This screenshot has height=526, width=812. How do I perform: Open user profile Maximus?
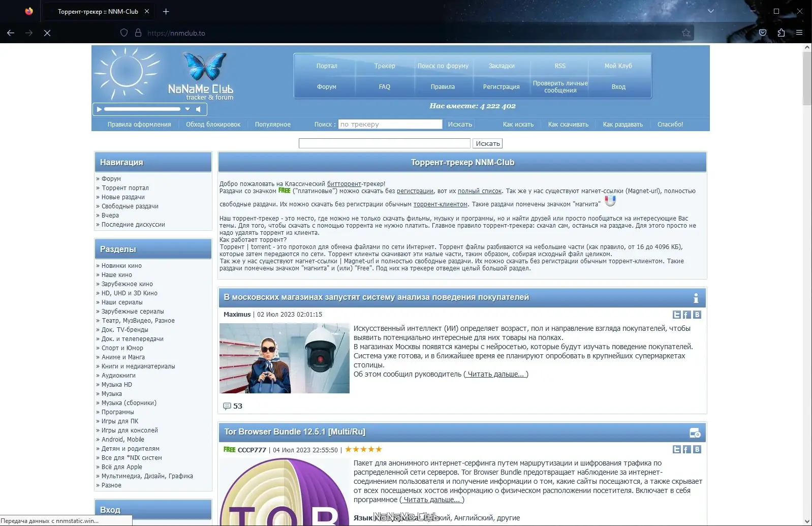(x=237, y=315)
